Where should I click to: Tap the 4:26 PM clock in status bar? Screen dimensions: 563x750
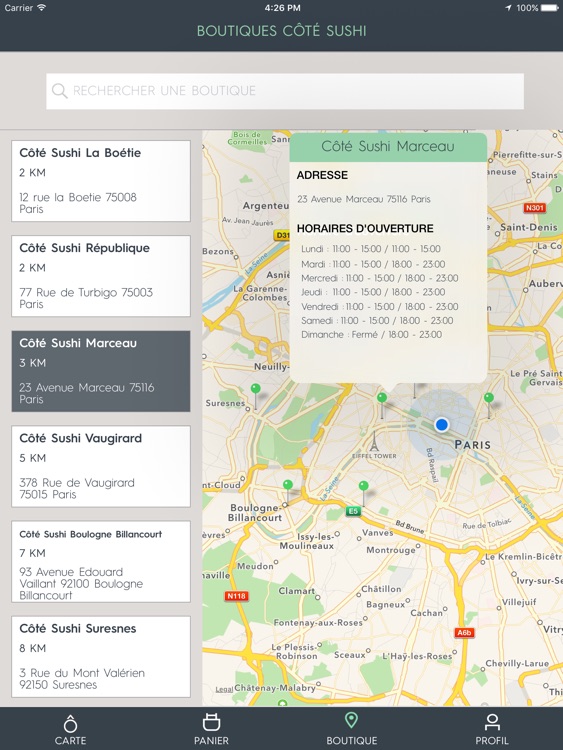[282, 8]
